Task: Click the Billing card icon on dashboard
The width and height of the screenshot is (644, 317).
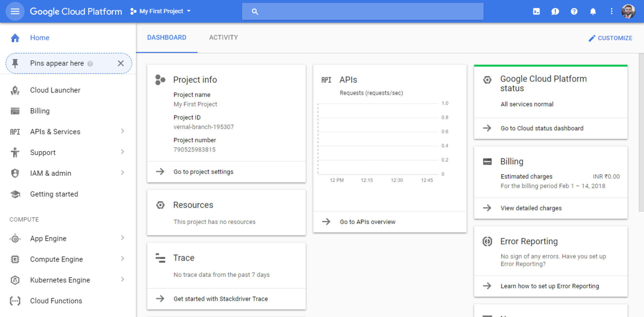Action: tap(487, 162)
